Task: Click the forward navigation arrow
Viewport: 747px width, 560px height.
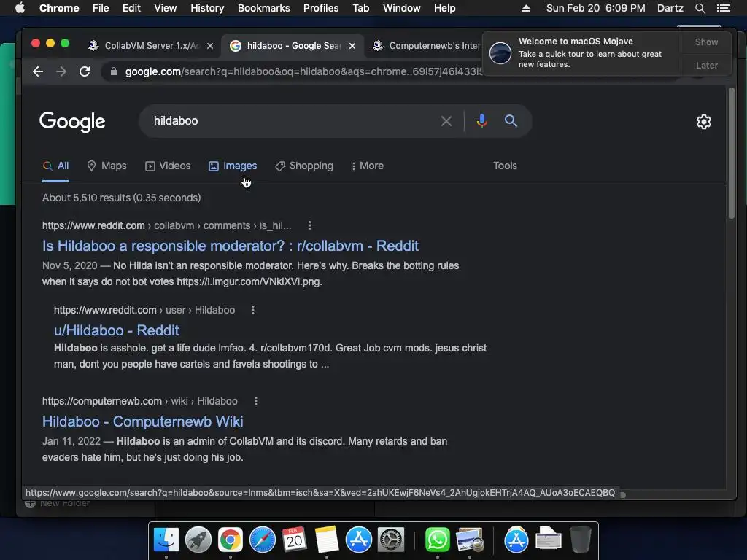Action: click(61, 71)
